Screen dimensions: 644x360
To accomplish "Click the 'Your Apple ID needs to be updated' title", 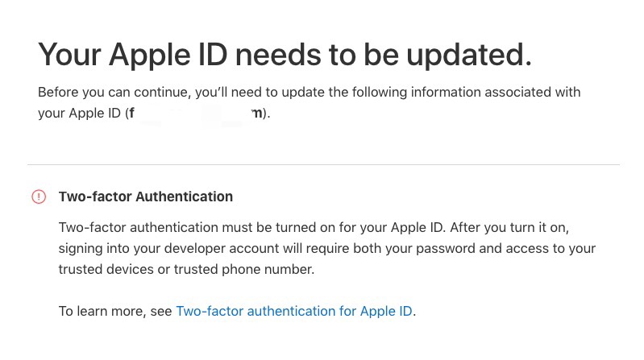I will [285, 55].
